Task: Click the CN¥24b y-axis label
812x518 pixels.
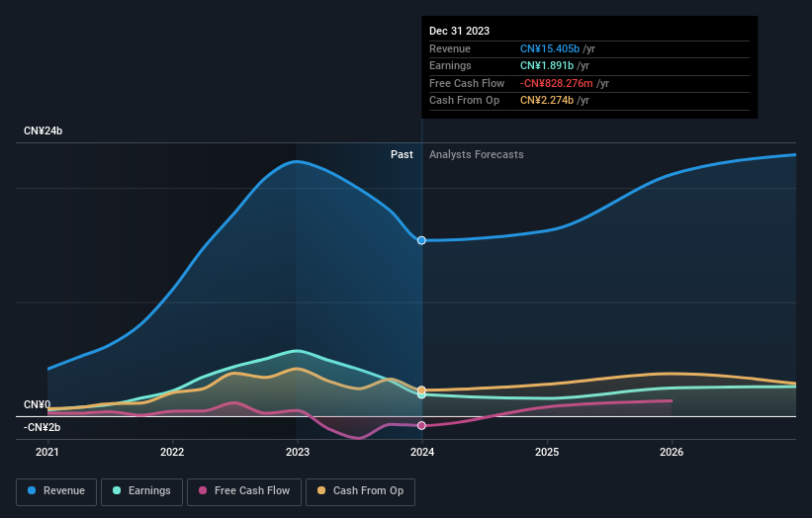Action: 43,130
